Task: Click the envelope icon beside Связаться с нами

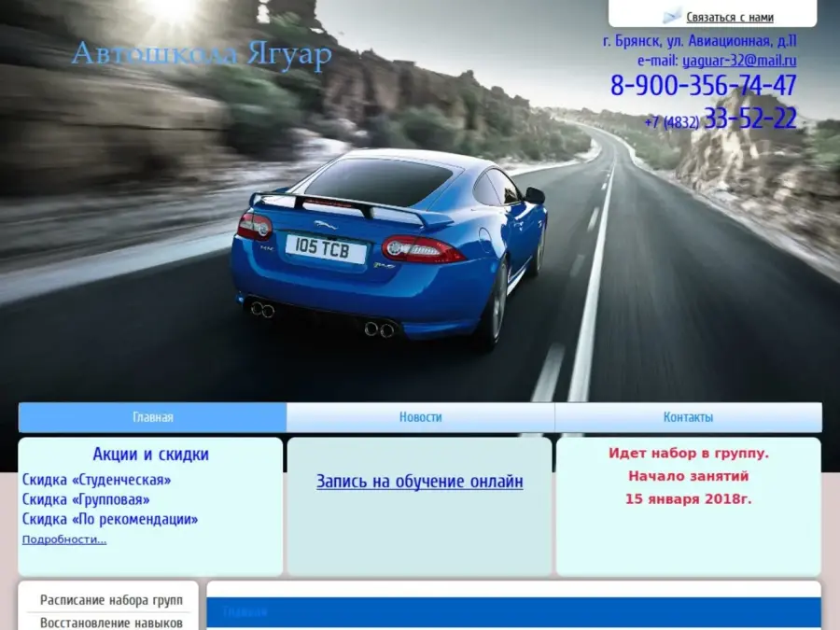Action: point(672,16)
